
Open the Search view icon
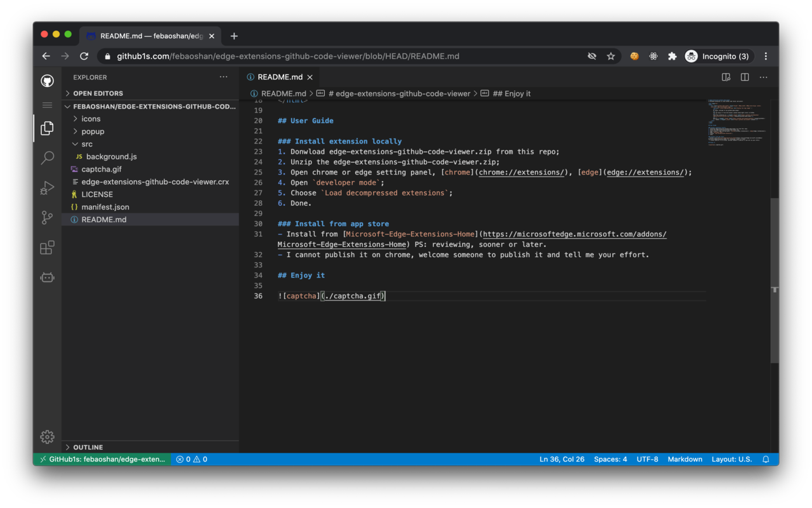[48, 158]
